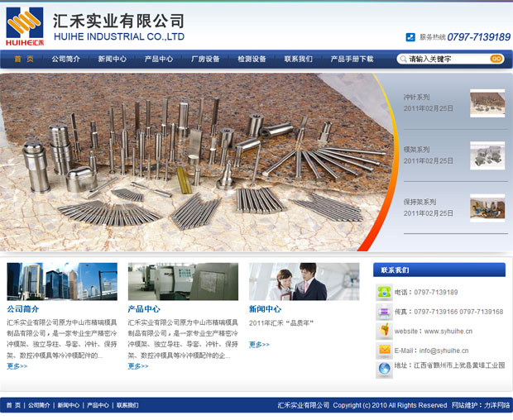Open the 模架系列 product thumbnail
This screenshot has width=513, height=420.
487,155
